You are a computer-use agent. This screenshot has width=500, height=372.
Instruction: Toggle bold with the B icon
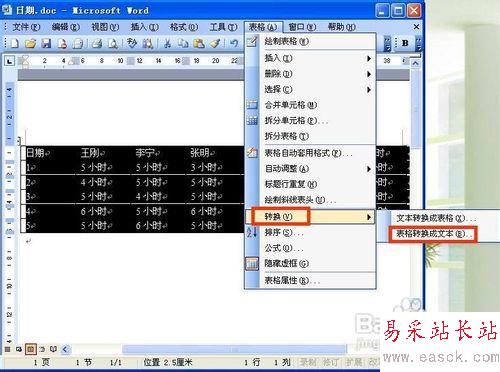pyautogui.click(x=405, y=43)
